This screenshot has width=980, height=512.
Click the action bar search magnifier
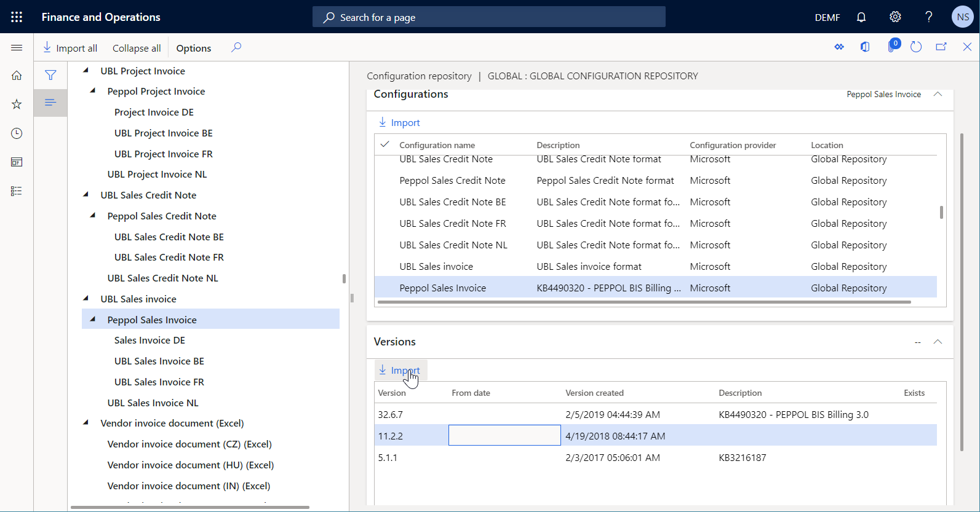(x=236, y=47)
